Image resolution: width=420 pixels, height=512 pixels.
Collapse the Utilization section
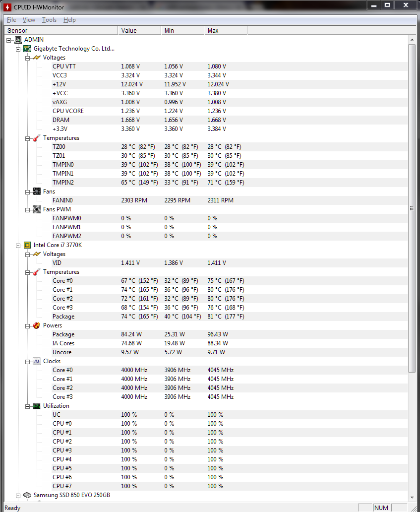click(28, 406)
